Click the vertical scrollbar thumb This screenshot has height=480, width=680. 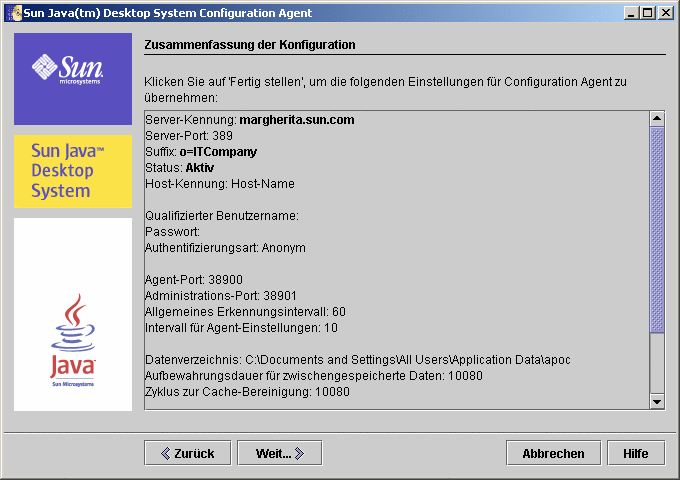[x=657, y=229]
